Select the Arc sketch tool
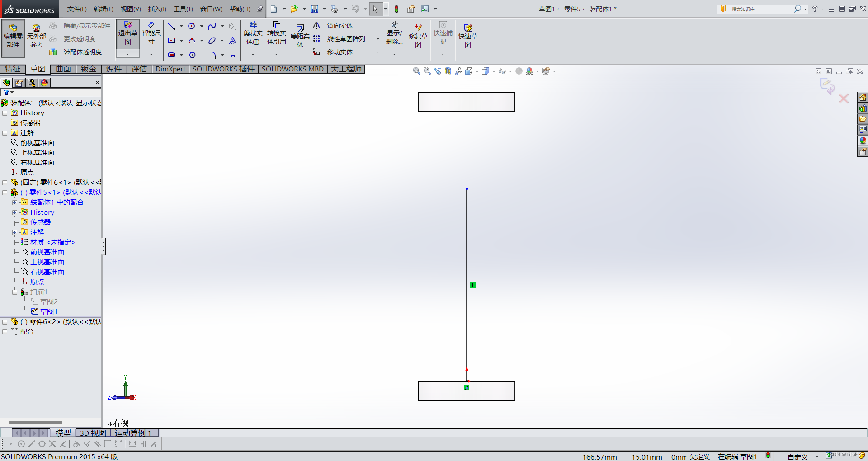The width and height of the screenshot is (868, 461). coord(192,41)
